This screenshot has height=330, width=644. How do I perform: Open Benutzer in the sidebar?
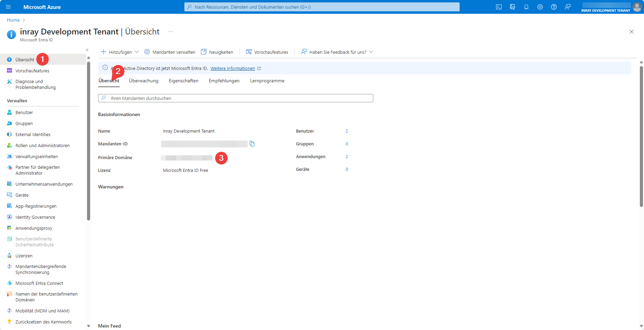pos(24,113)
